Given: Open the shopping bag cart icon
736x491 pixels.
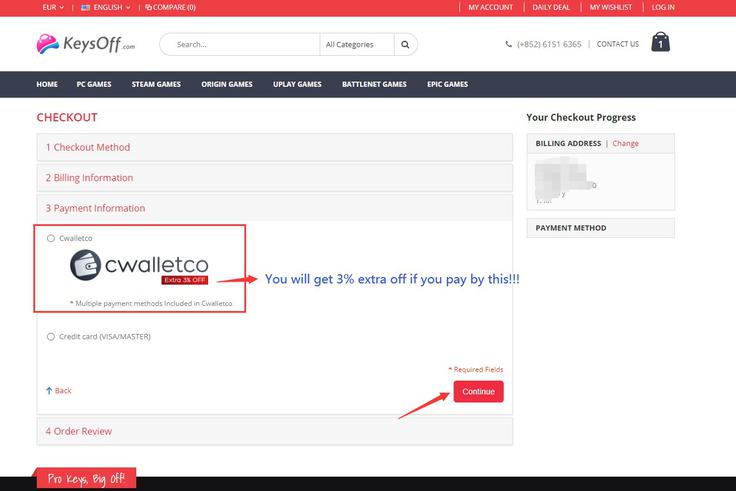Looking at the screenshot, I should coord(660,42).
